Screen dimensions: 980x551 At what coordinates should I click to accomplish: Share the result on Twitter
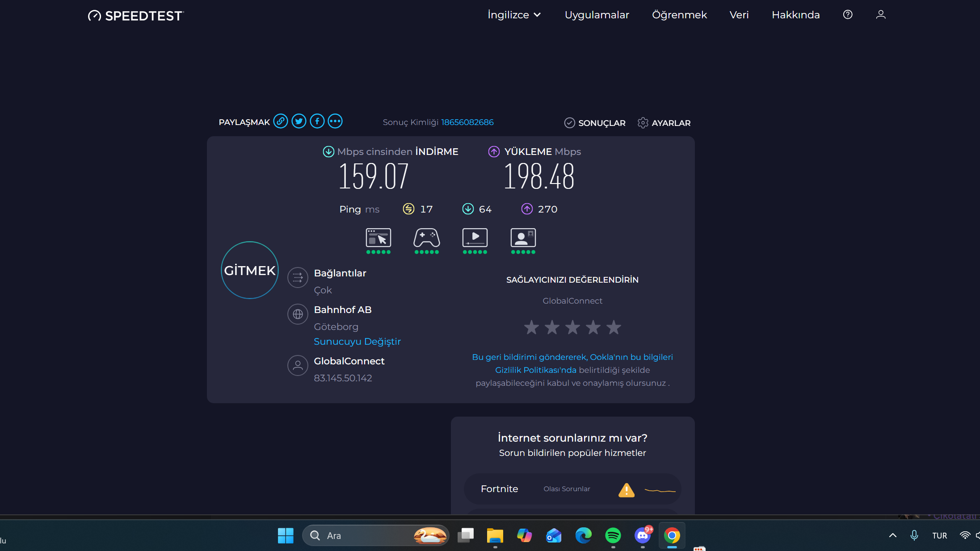tap(299, 121)
